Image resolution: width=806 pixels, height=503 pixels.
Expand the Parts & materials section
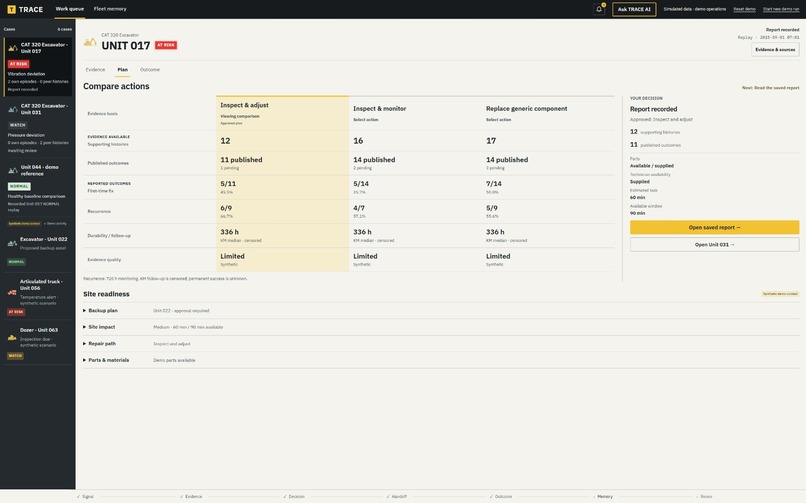coord(106,360)
